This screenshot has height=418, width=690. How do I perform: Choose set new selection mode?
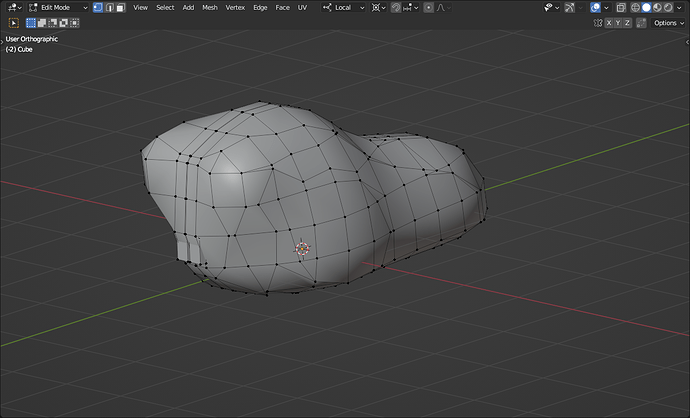31,23
